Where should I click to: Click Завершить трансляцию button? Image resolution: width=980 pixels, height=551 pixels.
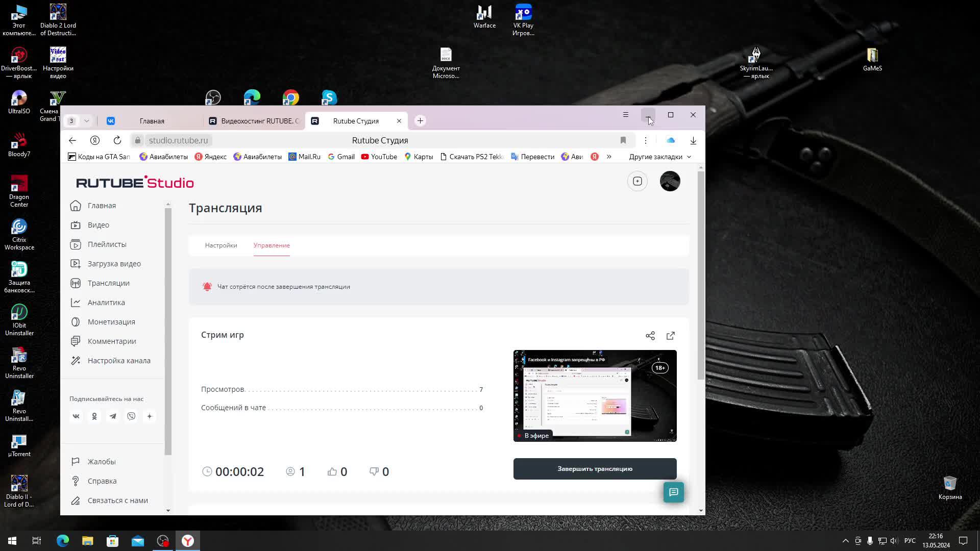pos(595,469)
